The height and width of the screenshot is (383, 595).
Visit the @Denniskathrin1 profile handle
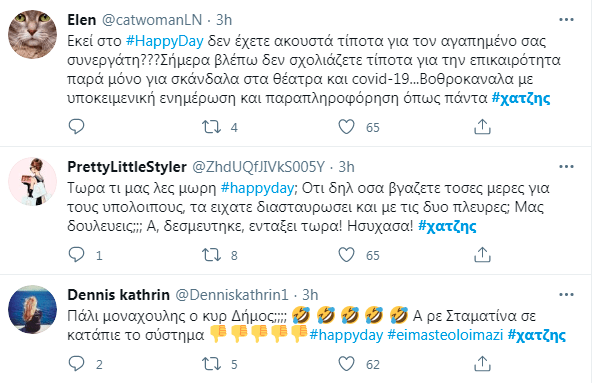(x=232, y=295)
